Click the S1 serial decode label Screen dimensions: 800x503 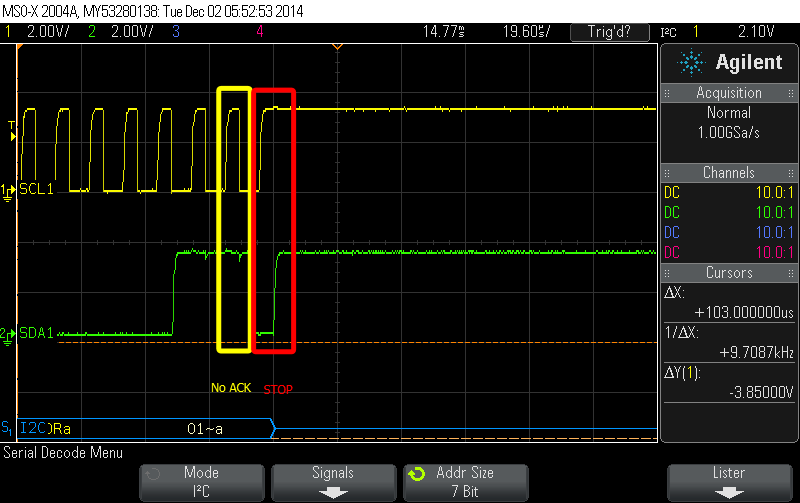[x=7, y=427]
